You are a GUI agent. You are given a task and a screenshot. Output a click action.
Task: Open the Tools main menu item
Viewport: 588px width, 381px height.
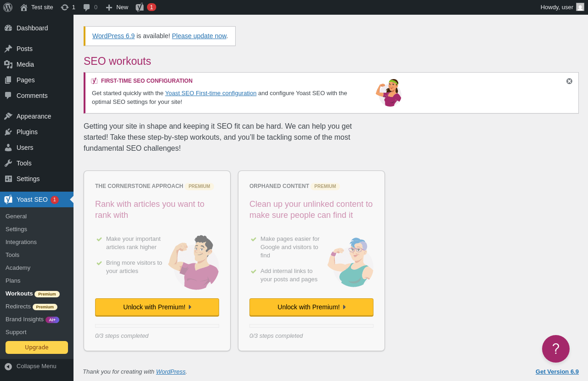[x=37, y=163]
